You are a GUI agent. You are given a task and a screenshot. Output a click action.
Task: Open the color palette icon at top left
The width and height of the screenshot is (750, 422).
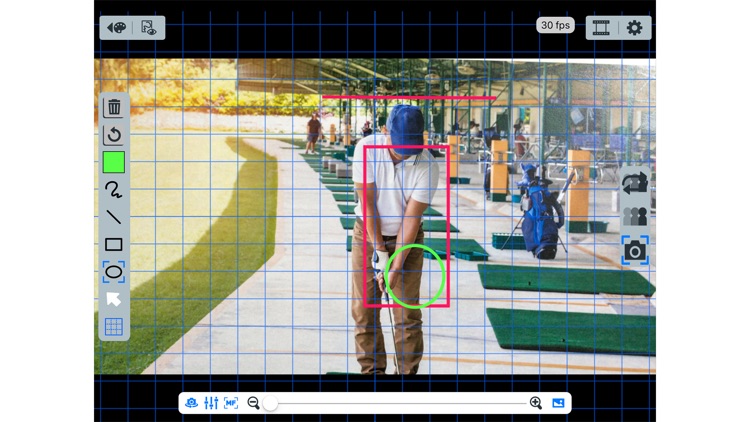click(x=117, y=28)
